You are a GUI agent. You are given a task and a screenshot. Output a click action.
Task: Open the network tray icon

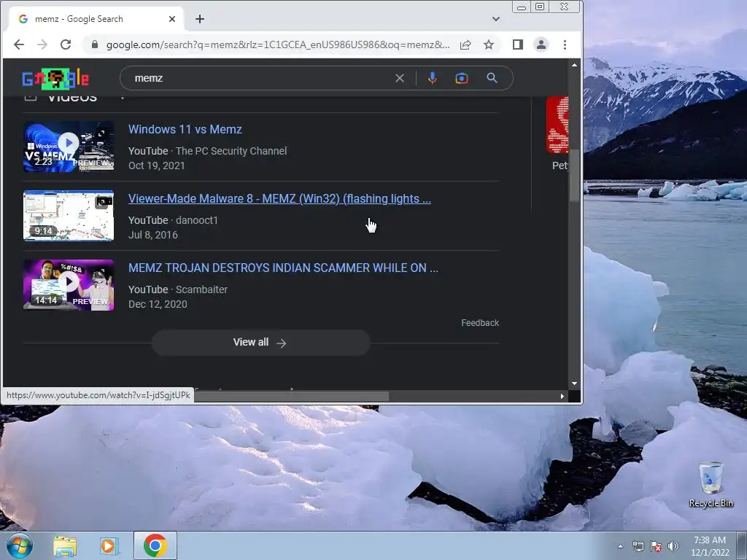click(638, 546)
